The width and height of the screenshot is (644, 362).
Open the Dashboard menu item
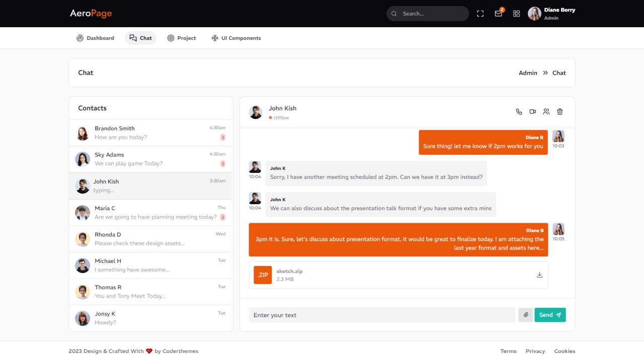click(x=95, y=38)
